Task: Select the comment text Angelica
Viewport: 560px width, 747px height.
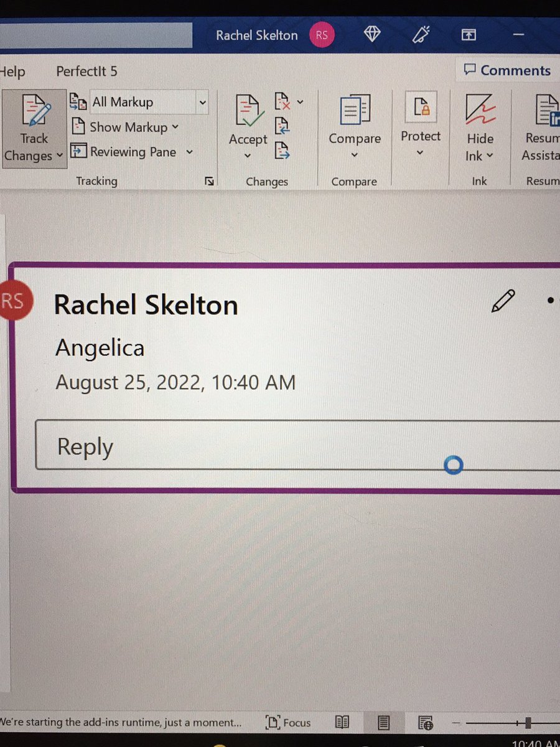Action: click(100, 347)
